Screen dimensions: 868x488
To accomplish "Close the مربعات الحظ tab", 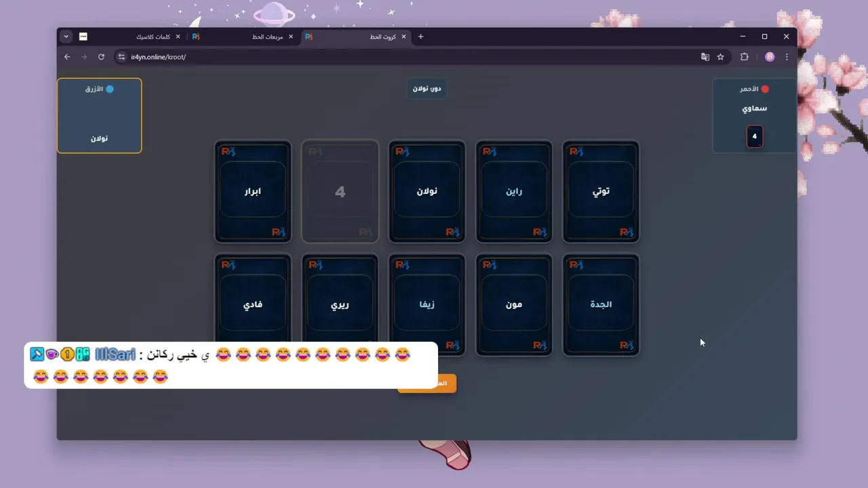I will 291,37.
